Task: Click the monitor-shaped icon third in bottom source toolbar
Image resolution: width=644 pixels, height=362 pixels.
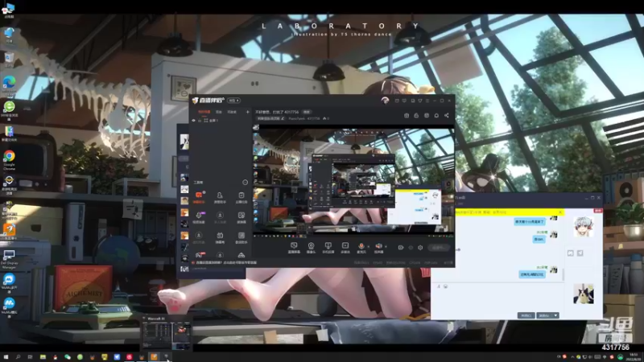Action: point(328,247)
